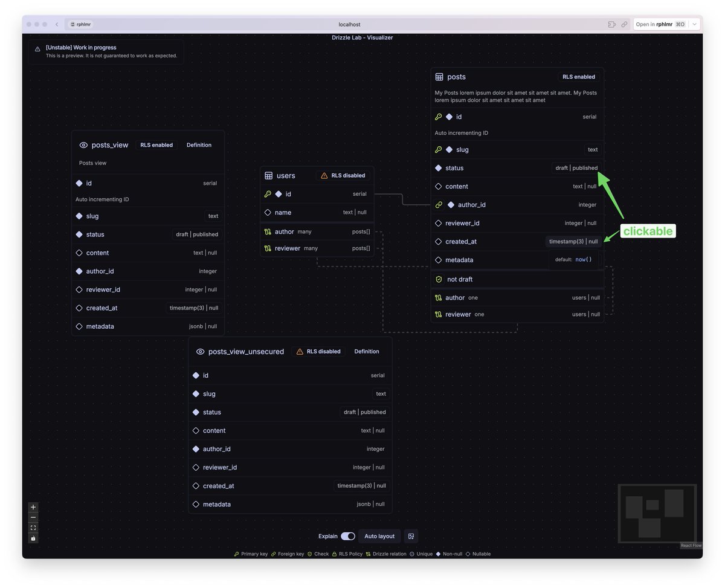This screenshot has width=725, height=588.
Task: Click the posts table title
Action: click(456, 77)
